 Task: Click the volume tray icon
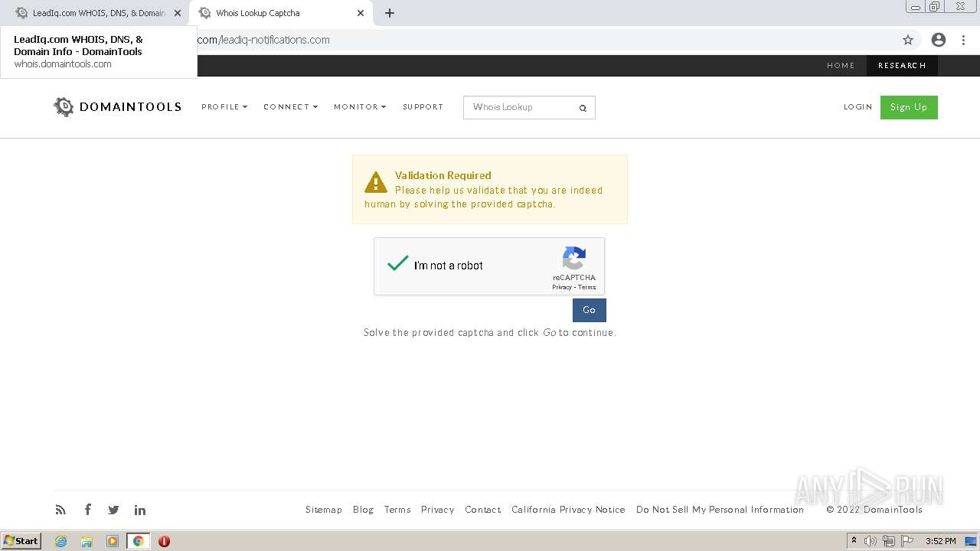tap(871, 541)
